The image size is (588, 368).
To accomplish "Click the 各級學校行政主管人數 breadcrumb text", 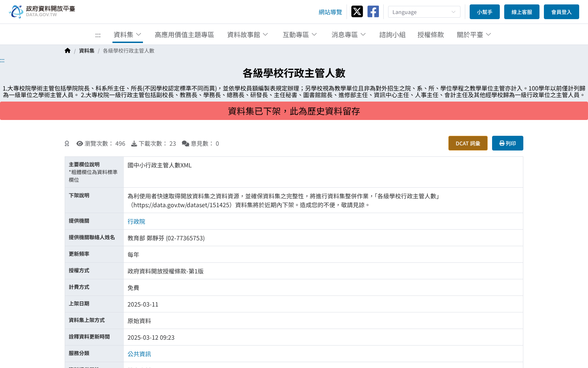I will [129, 51].
